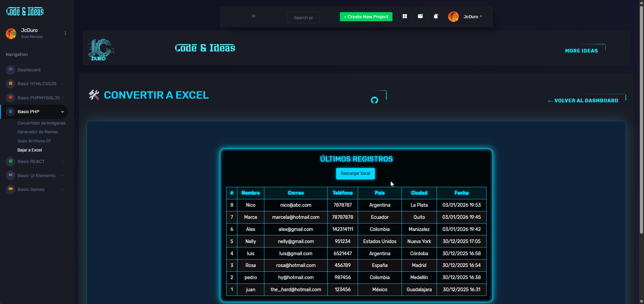Click the Dashboard gauge icon in sidebar
Image resolution: width=644 pixels, height=304 pixels.
point(10,70)
